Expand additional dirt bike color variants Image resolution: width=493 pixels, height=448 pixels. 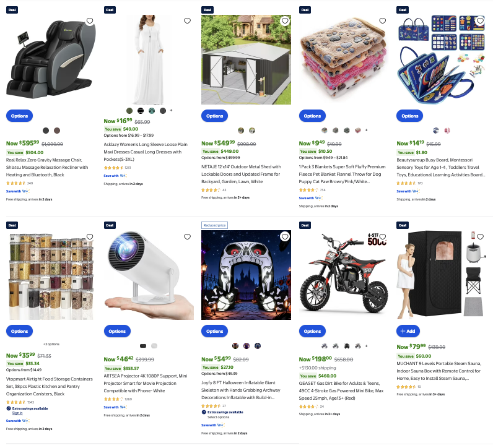click(x=366, y=346)
